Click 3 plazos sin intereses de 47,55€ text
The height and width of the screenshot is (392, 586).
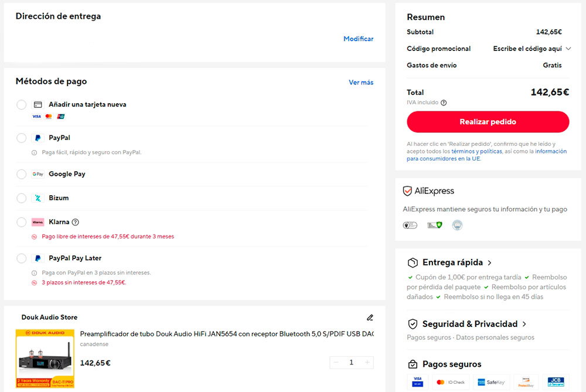[x=84, y=282]
